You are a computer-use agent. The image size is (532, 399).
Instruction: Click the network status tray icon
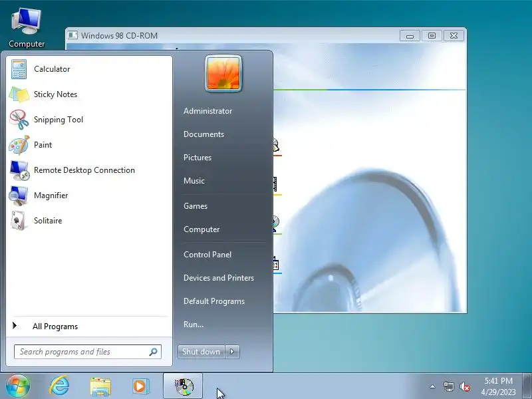point(448,386)
